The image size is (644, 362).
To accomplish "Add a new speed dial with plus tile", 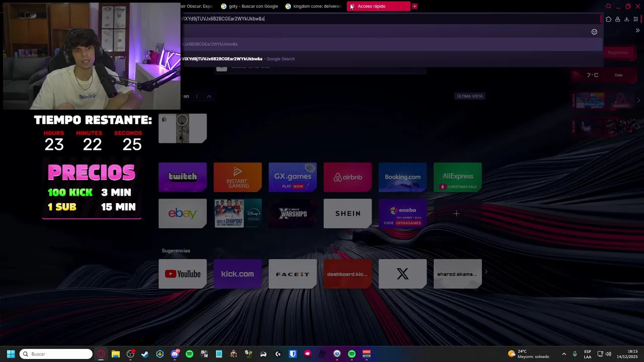I will point(456,214).
